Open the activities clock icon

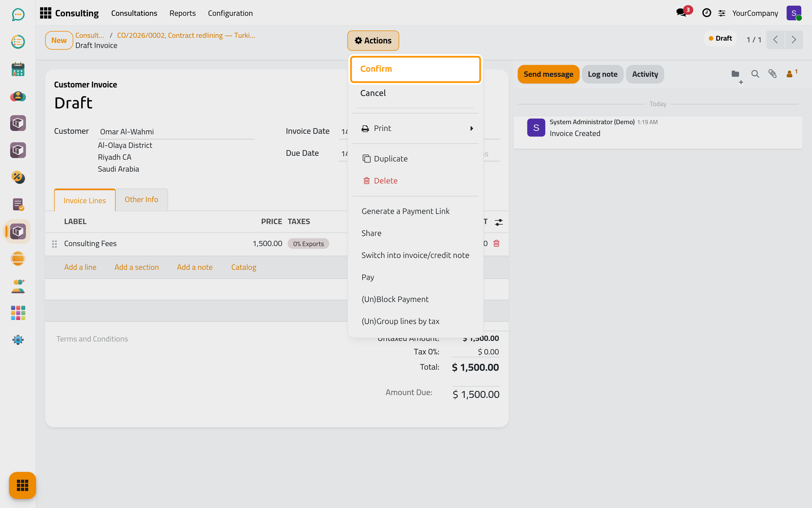click(706, 13)
